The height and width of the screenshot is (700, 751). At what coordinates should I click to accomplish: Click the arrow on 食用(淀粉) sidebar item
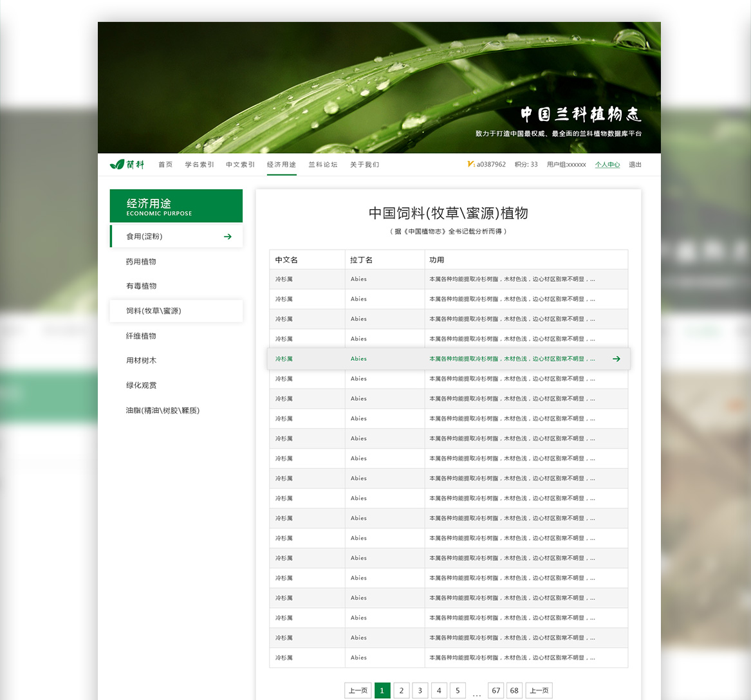click(227, 237)
